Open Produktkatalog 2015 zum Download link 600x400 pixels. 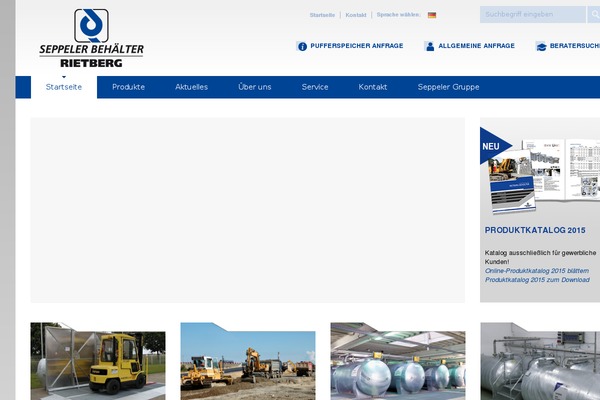pos(537,280)
